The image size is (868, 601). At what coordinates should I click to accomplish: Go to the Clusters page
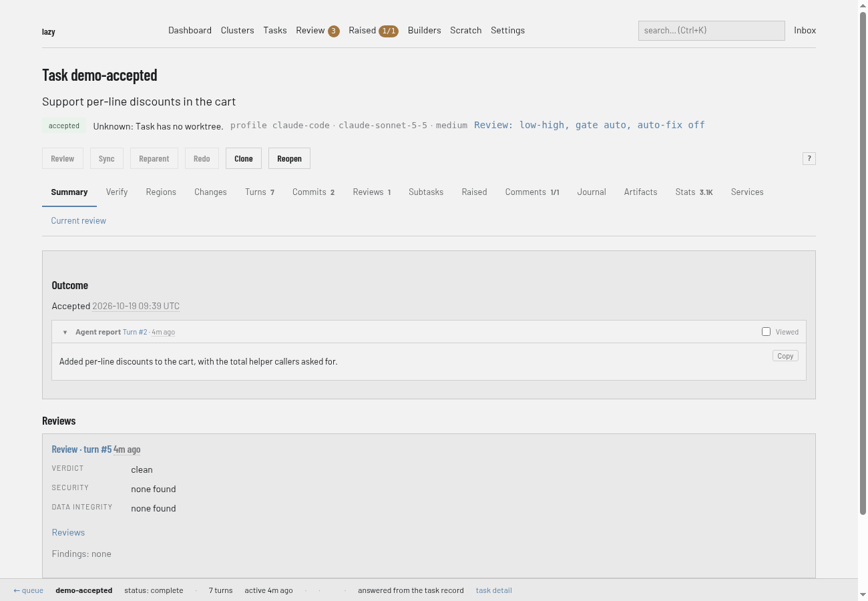(x=237, y=30)
